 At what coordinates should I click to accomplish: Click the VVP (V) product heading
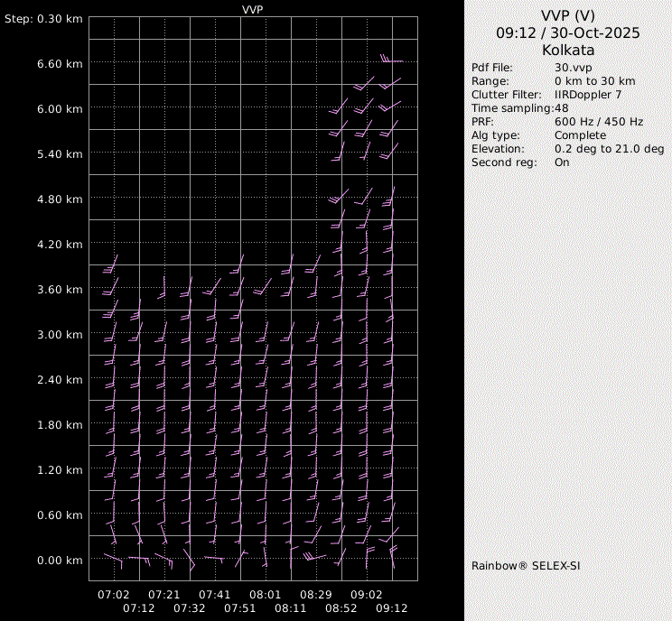pos(567,15)
